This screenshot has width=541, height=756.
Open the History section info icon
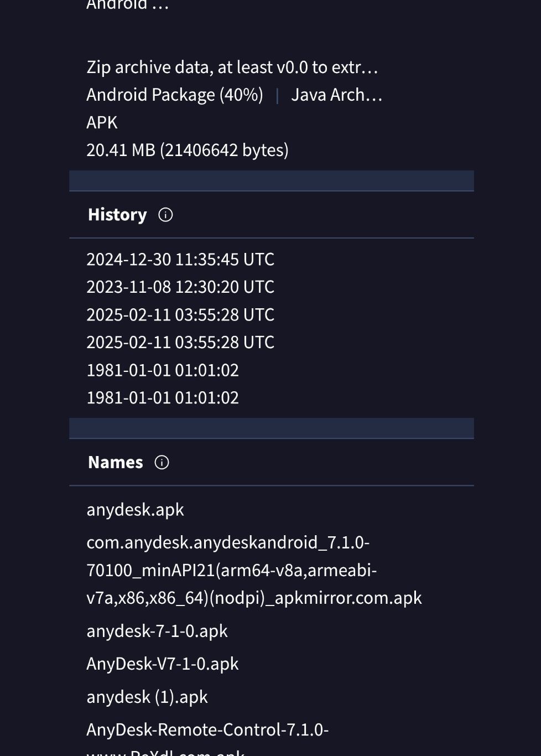pos(165,215)
